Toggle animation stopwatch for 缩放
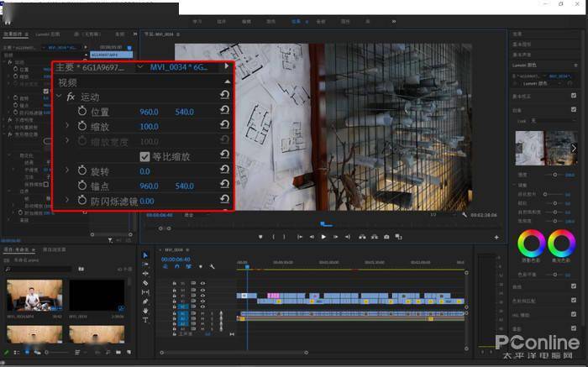Viewport: 588px width, 367px height. pos(82,126)
